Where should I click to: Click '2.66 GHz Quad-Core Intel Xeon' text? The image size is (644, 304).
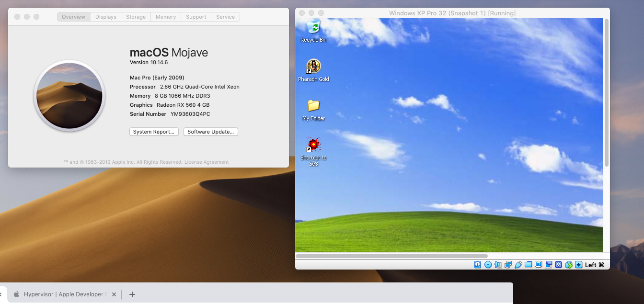click(x=200, y=87)
